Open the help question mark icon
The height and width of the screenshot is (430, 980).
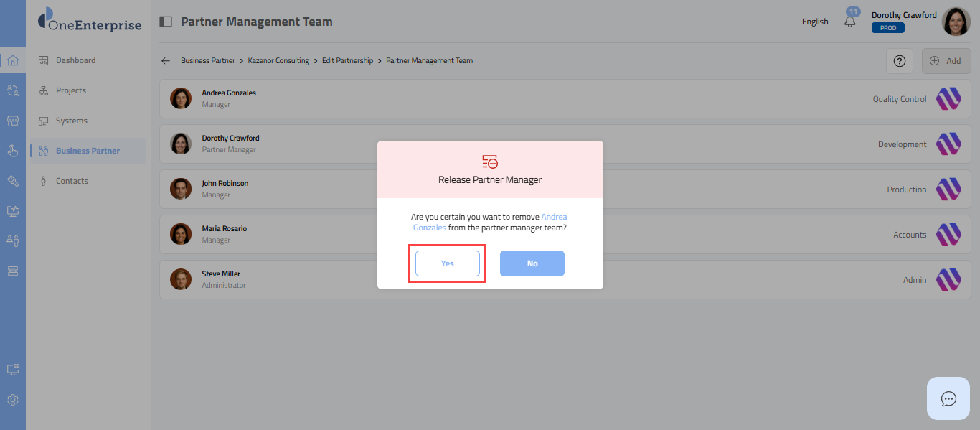click(899, 61)
